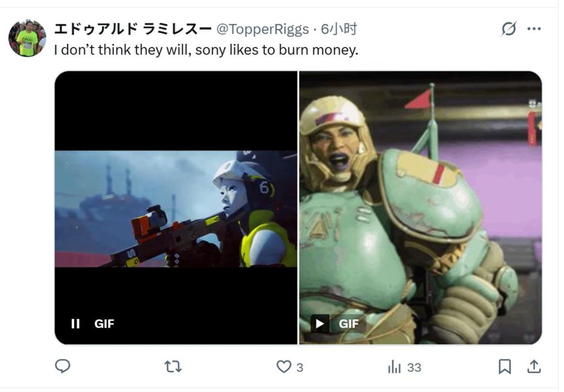This screenshot has height=392, width=564.
Task: Play the right GIF
Action: point(320,324)
